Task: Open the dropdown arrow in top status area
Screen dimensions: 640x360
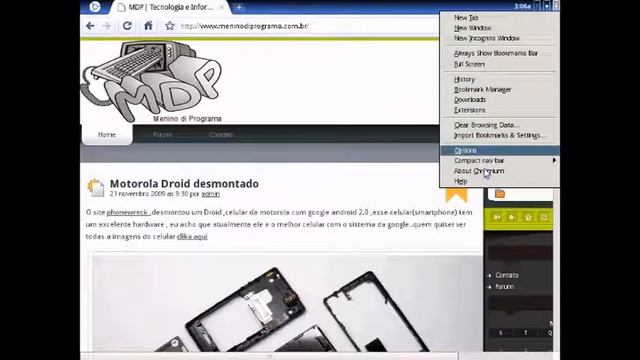Action: pos(547,6)
